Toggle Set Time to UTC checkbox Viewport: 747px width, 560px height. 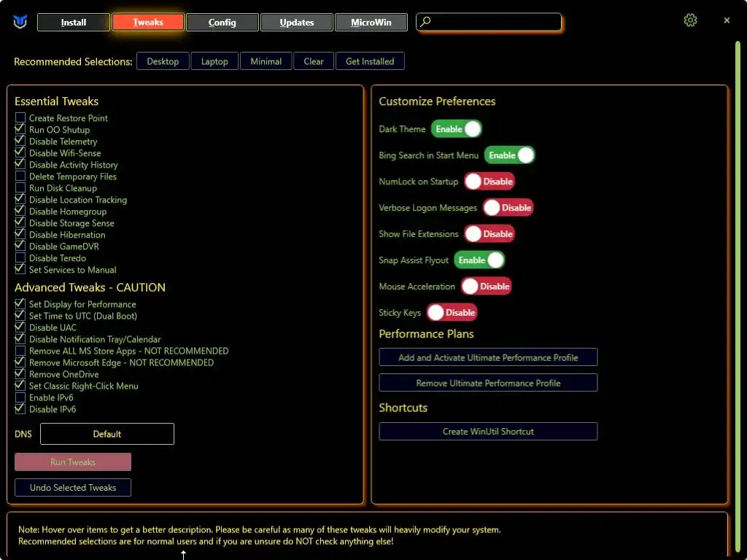pos(20,316)
